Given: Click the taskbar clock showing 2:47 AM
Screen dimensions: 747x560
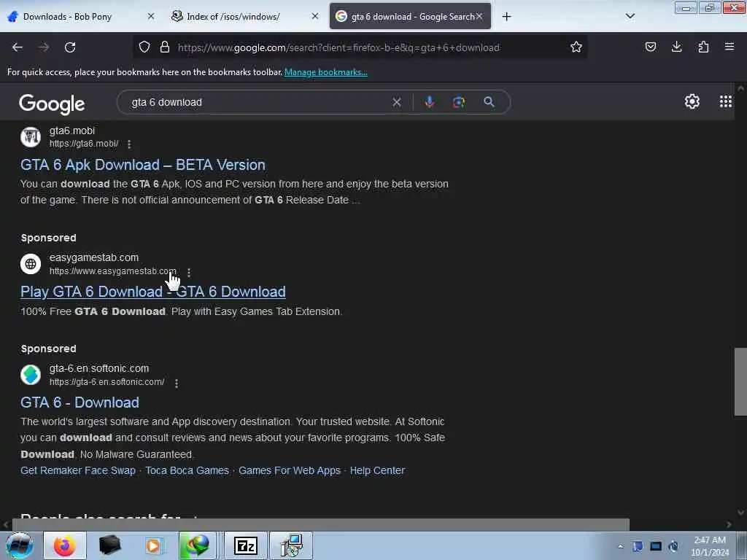Looking at the screenshot, I should 710,545.
